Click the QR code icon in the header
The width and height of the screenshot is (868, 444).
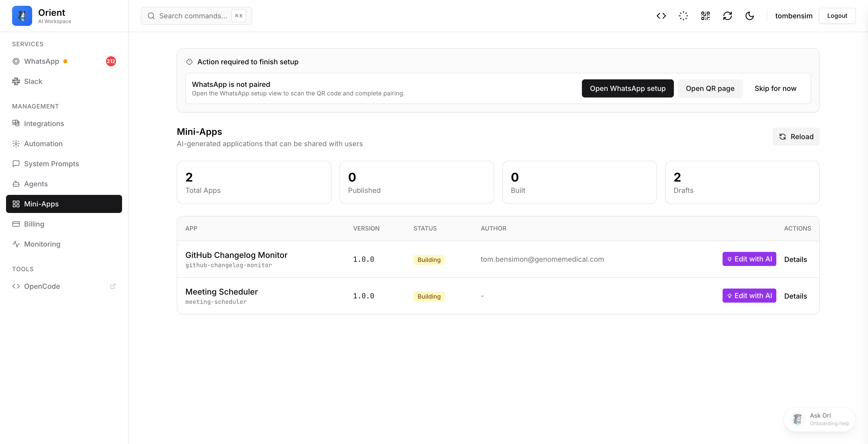pyautogui.click(x=705, y=16)
